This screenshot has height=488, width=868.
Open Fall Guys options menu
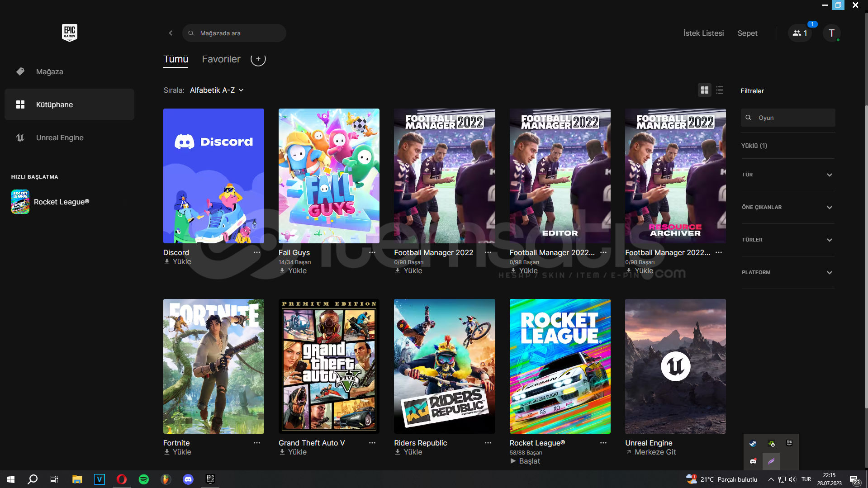(372, 252)
